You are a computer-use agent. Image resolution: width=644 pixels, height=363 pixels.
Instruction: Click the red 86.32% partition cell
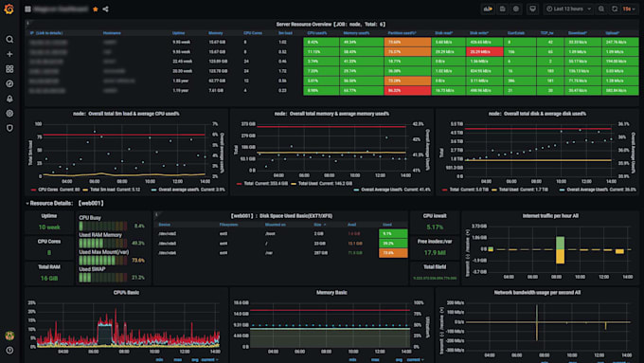(x=408, y=90)
